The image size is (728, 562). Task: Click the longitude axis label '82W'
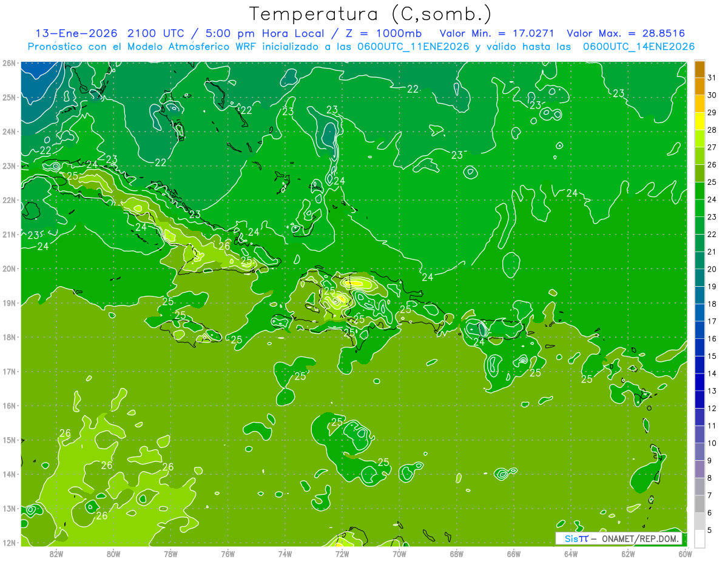coord(56,554)
